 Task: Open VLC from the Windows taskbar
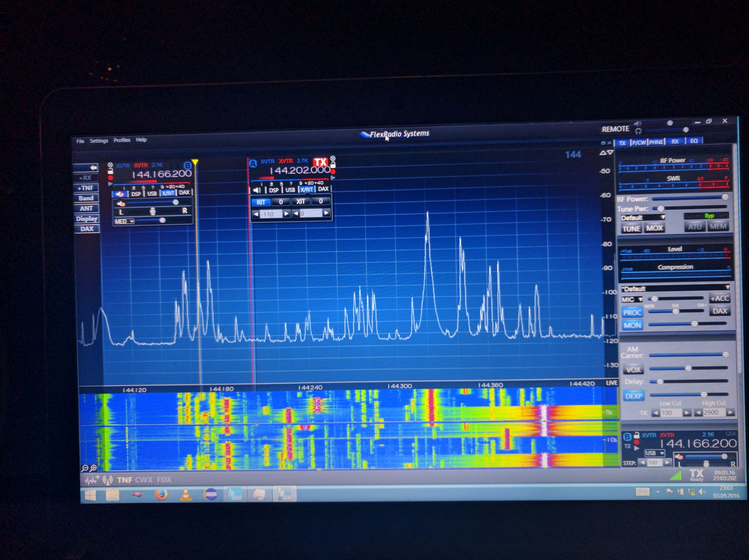coord(186,494)
